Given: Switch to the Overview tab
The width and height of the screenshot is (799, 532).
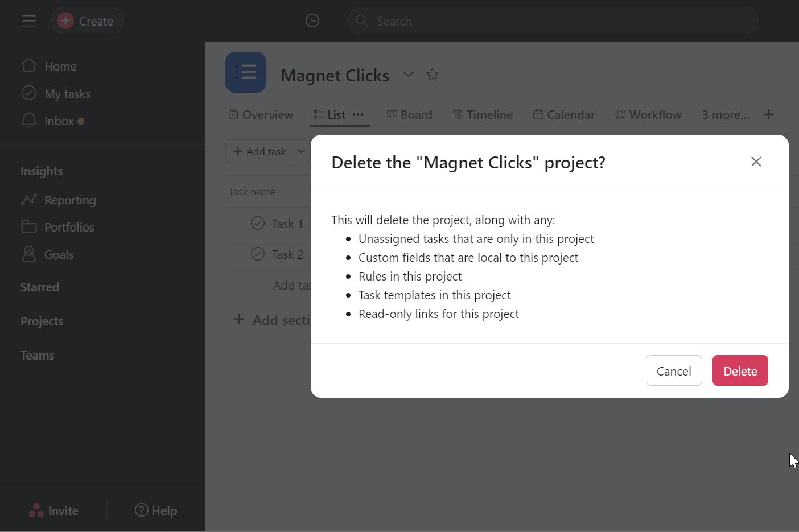Looking at the screenshot, I should (261, 114).
